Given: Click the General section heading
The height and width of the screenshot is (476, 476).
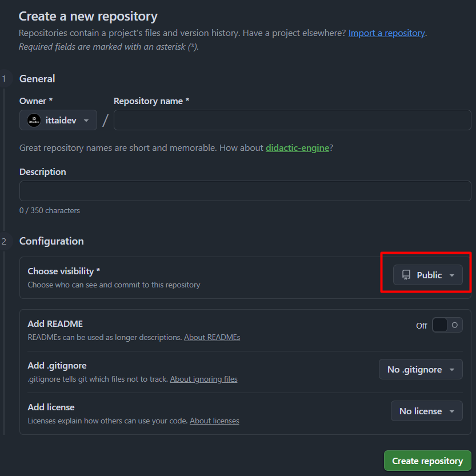Looking at the screenshot, I should (37, 78).
